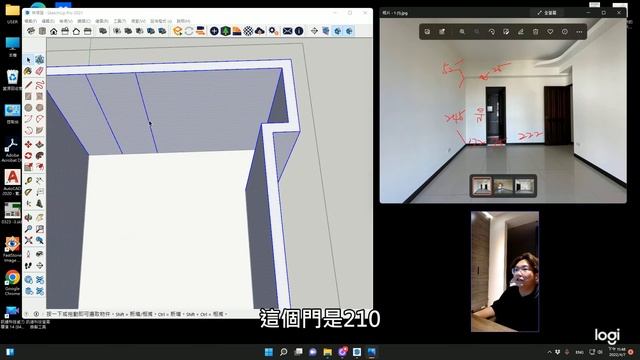Click the envelope mail toolbar icon
640x360 pixels.
pyautogui.click(x=287, y=31)
